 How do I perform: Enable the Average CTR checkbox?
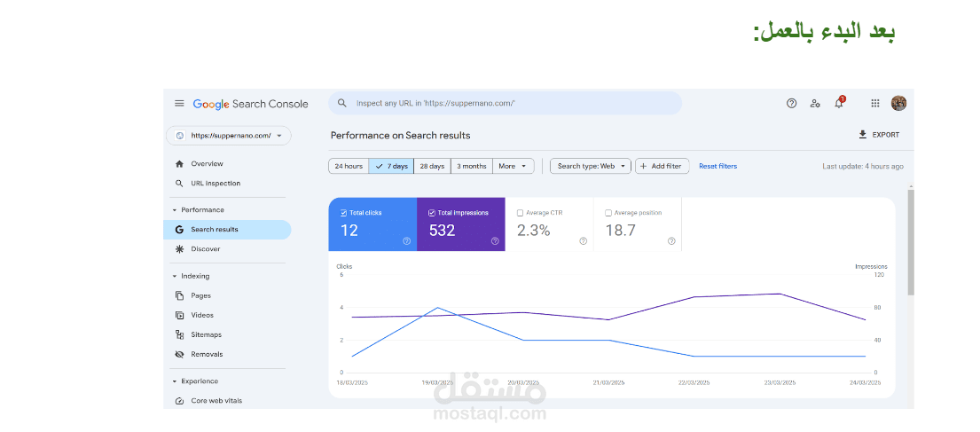[x=521, y=213]
